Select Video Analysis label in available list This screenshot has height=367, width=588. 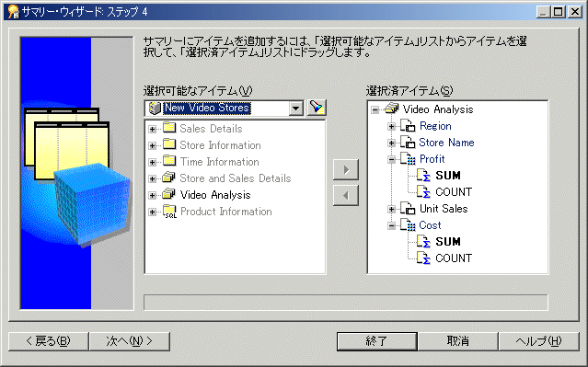[215, 195]
